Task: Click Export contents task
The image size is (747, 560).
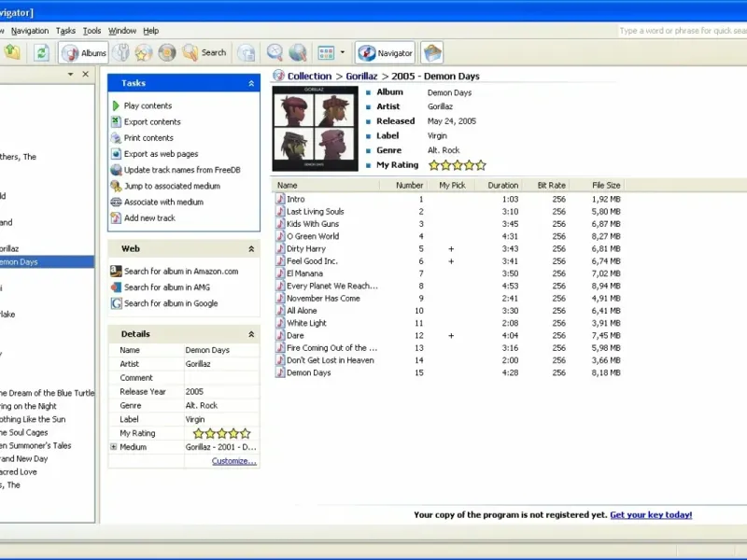Action: pyautogui.click(x=146, y=122)
